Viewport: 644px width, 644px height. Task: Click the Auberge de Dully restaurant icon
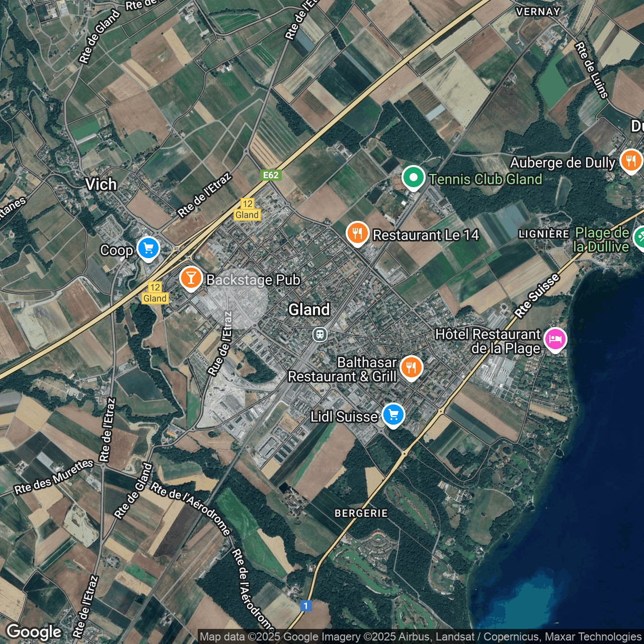click(x=631, y=161)
